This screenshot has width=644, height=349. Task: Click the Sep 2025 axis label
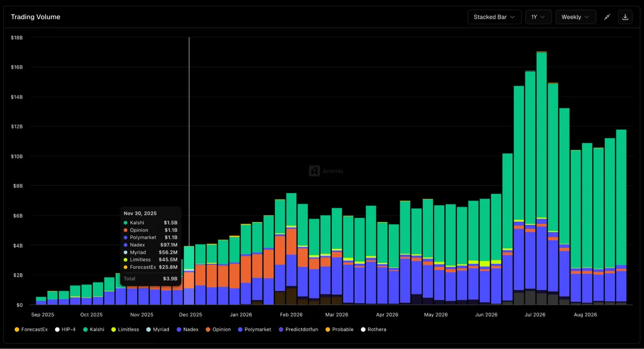pos(43,315)
